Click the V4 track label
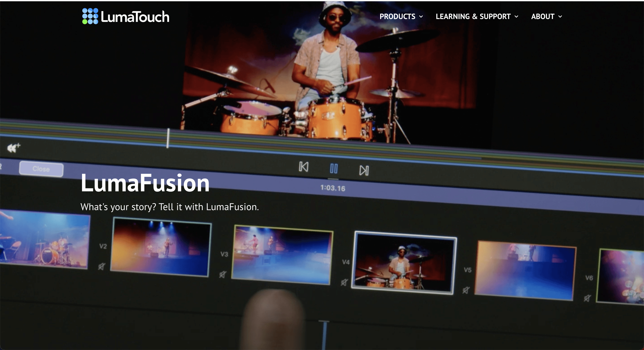This screenshot has height=350, width=644. [346, 262]
